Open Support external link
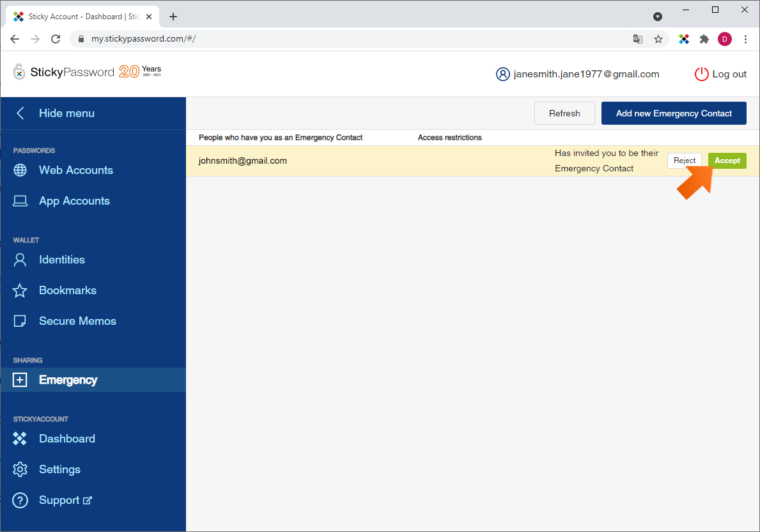 point(65,500)
